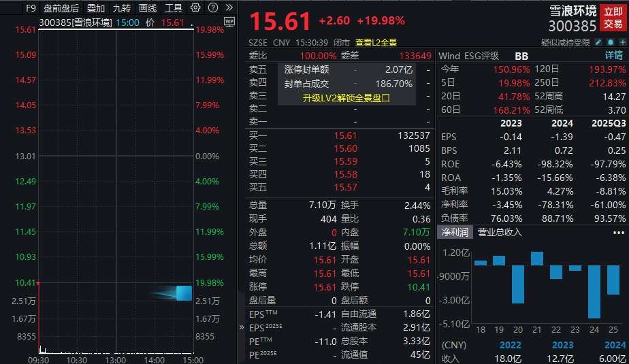Click ROE 2024 value -98.32%
Screen dimensions: 629x364
[x=555, y=165]
